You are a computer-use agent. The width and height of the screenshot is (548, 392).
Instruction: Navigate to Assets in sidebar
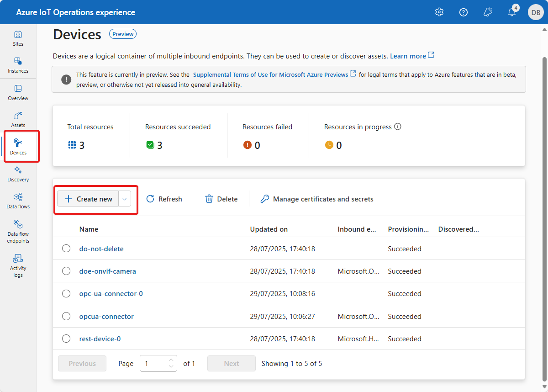tap(18, 119)
